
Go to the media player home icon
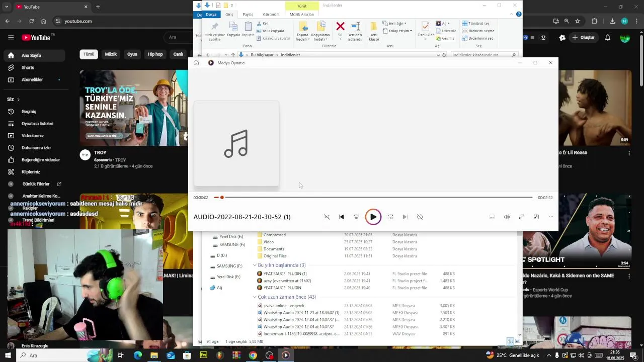(196, 63)
